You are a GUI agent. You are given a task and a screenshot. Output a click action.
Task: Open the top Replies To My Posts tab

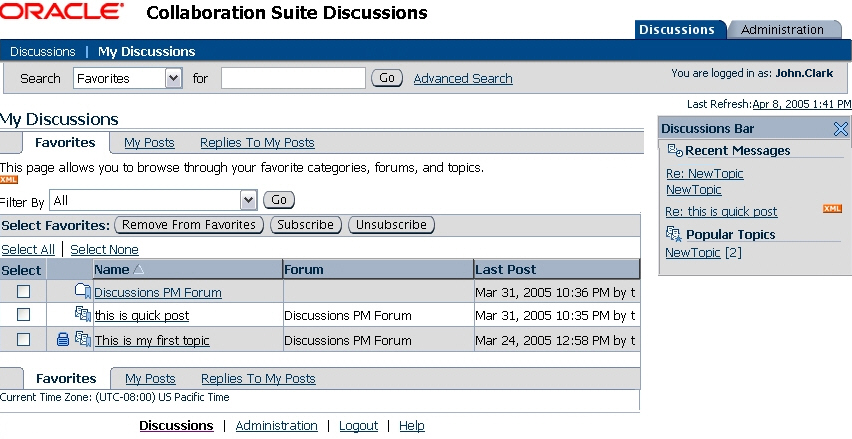pos(257,143)
